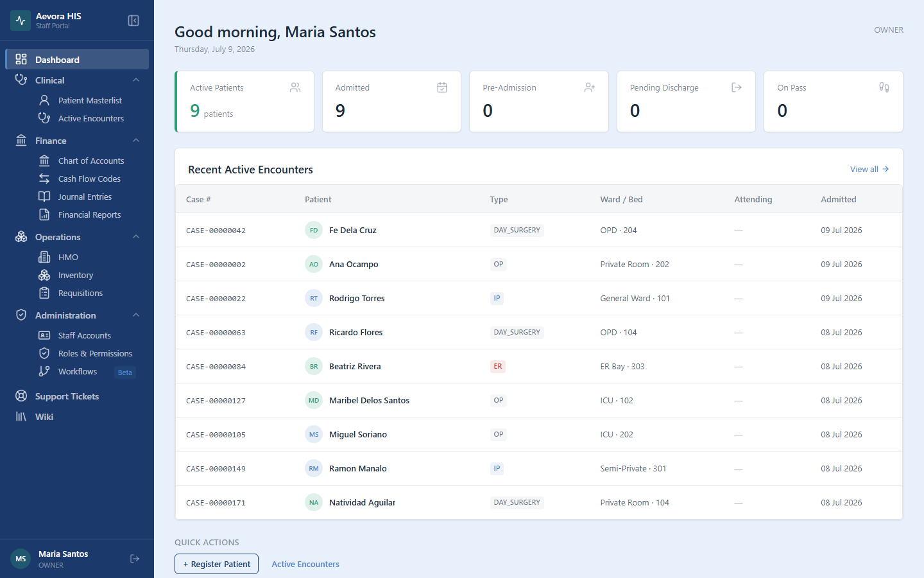Click the Dashboard grid icon
The height and width of the screenshot is (578, 924).
pyautogui.click(x=21, y=59)
